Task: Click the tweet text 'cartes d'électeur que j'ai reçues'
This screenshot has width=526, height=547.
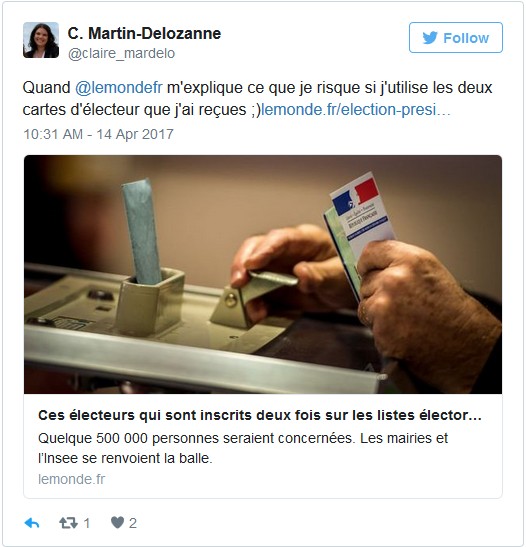Action: (135, 110)
